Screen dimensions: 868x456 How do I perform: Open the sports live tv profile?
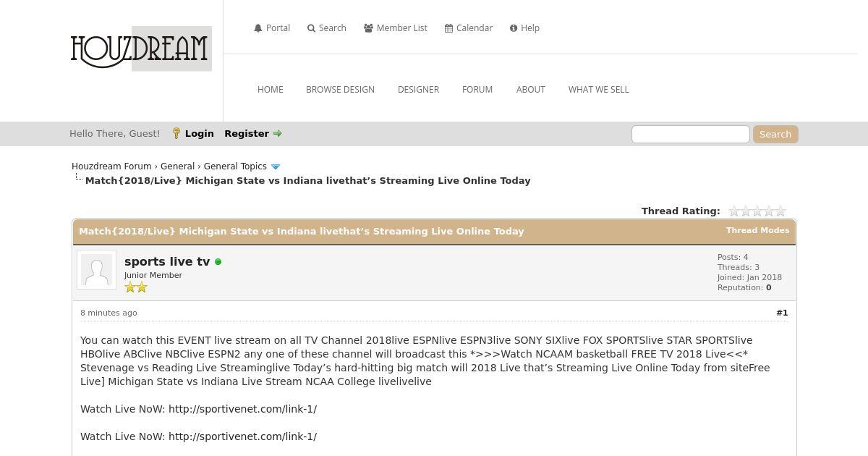click(167, 262)
